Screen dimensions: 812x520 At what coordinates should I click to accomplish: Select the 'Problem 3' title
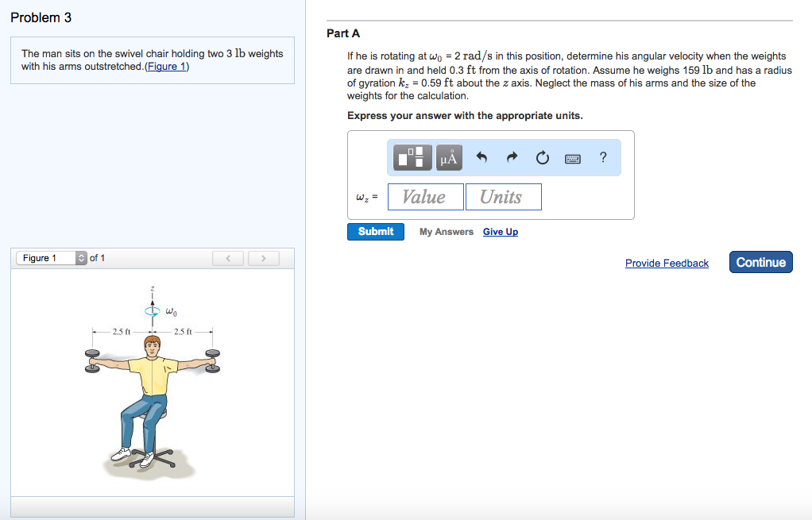pyautogui.click(x=41, y=17)
